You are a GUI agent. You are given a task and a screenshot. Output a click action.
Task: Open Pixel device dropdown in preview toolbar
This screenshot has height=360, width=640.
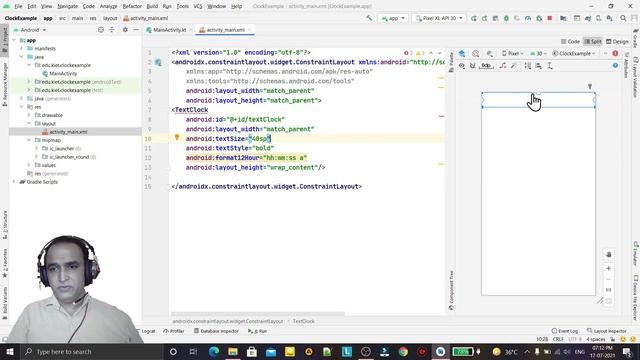(512, 53)
